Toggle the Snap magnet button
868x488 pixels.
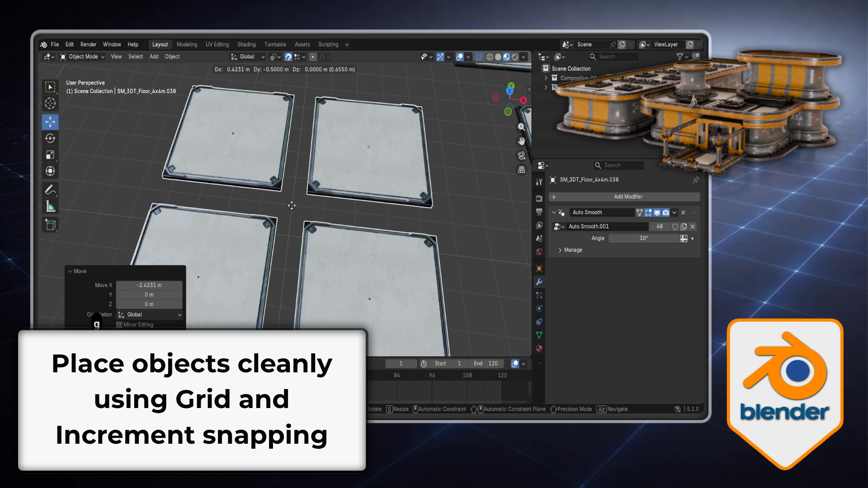click(288, 57)
